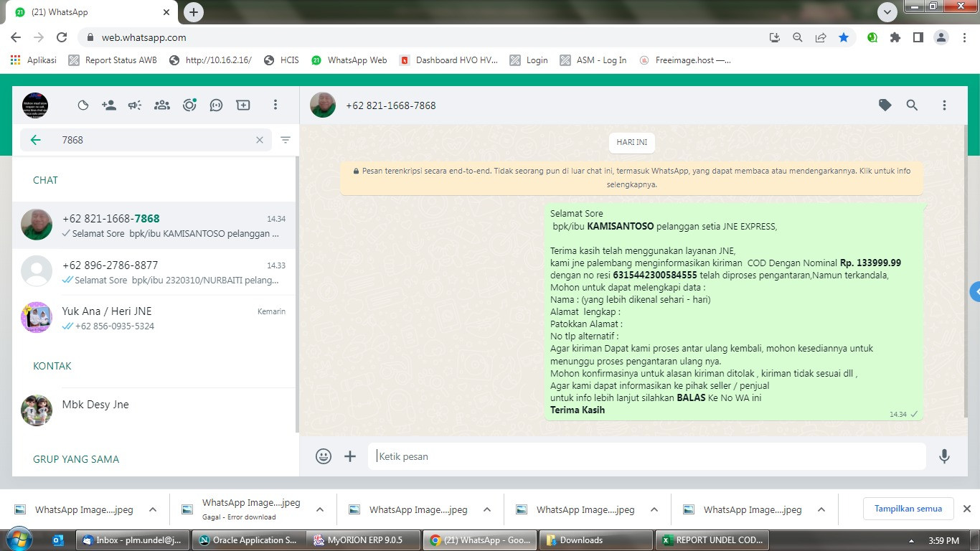Open the WhatsApp sidebar three-dot menu
This screenshot has width=980, height=551.
click(x=275, y=105)
